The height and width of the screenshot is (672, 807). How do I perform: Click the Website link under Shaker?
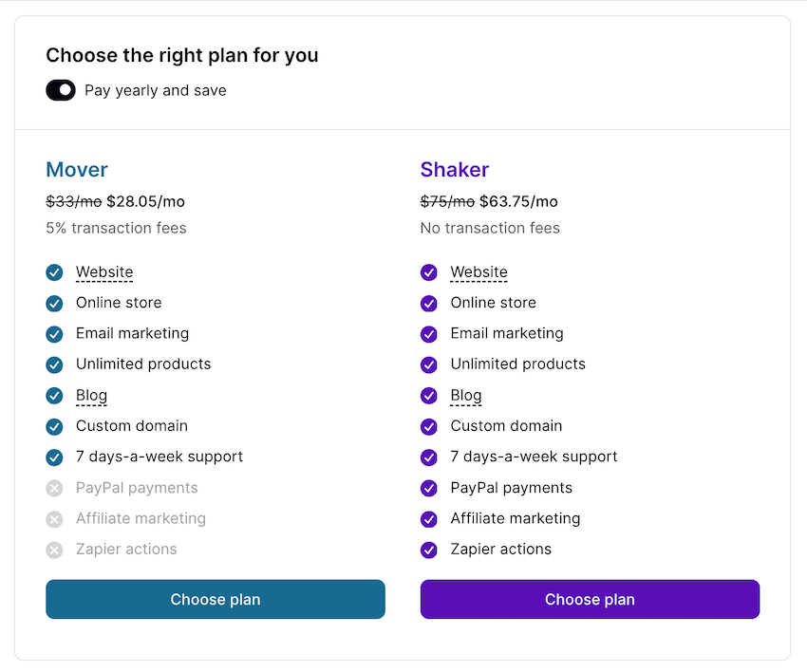click(479, 272)
